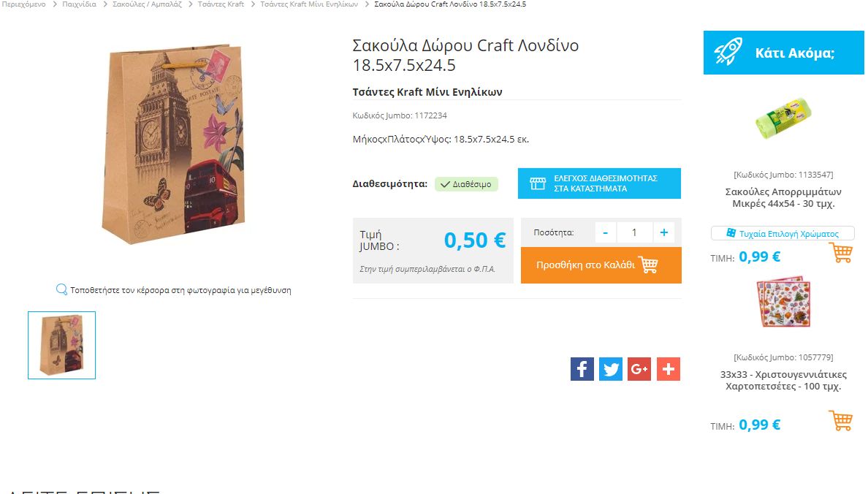868x494 pixels.
Task: Open Τσάντες Kraft breadcrumb
Action: click(221, 4)
